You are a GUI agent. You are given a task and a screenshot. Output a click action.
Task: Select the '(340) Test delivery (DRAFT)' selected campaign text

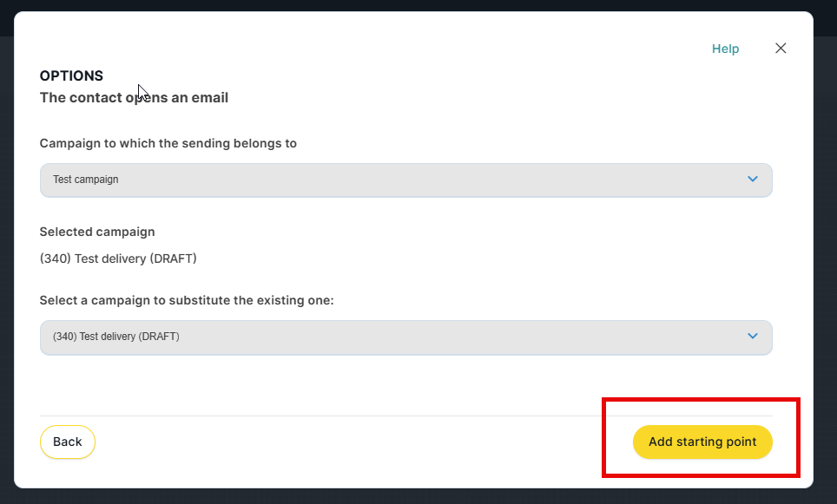pyautogui.click(x=118, y=259)
